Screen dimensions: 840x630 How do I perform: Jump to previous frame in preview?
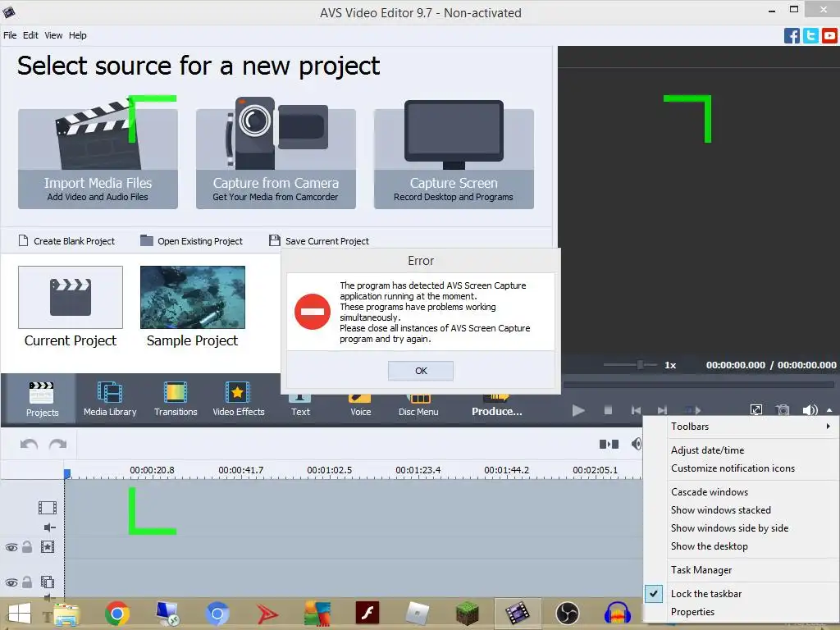click(x=636, y=410)
